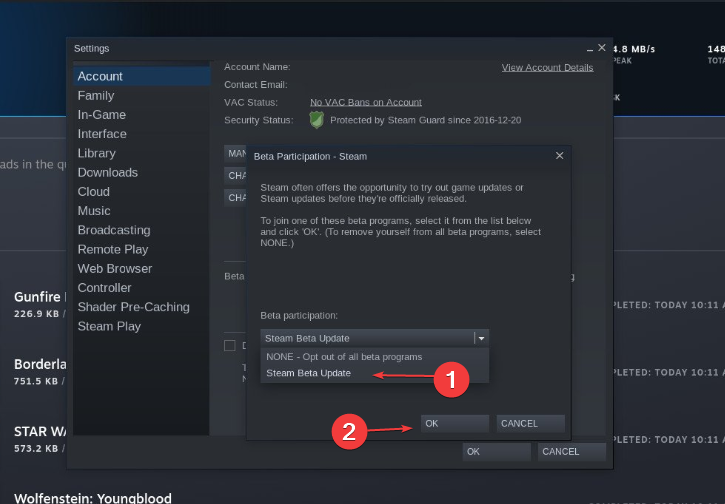Open the Cloud settings category
The image size is (725, 504).
(x=142, y=191)
